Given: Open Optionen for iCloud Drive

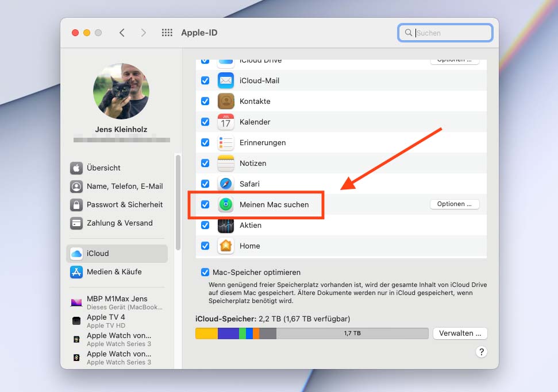Looking at the screenshot, I should click(454, 60).
